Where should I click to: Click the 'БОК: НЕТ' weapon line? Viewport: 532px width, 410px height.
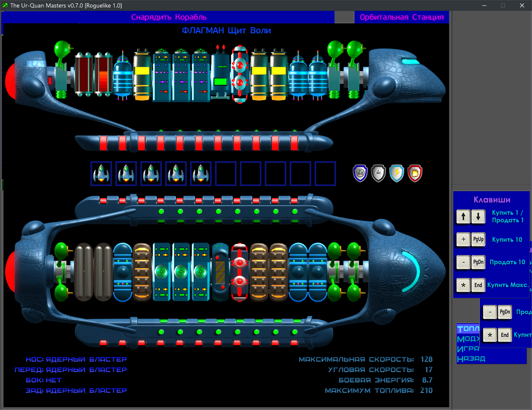click(44, 380)
